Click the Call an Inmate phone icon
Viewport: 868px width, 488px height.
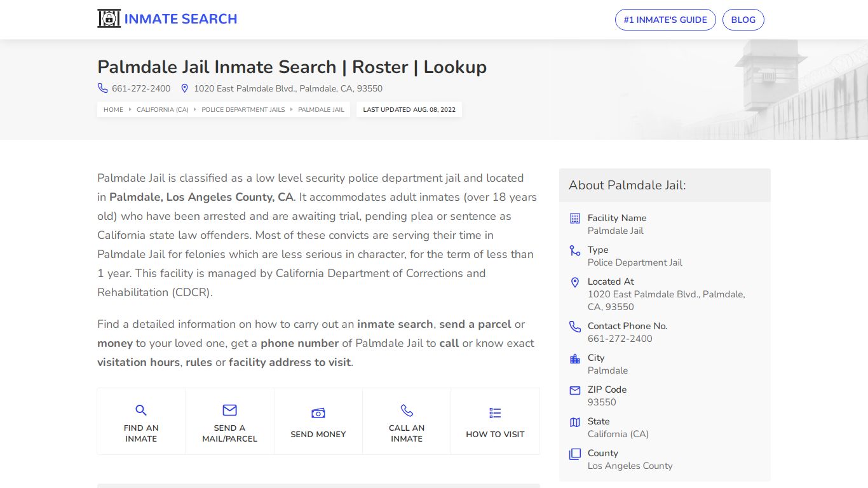click(x=407, y=410)
